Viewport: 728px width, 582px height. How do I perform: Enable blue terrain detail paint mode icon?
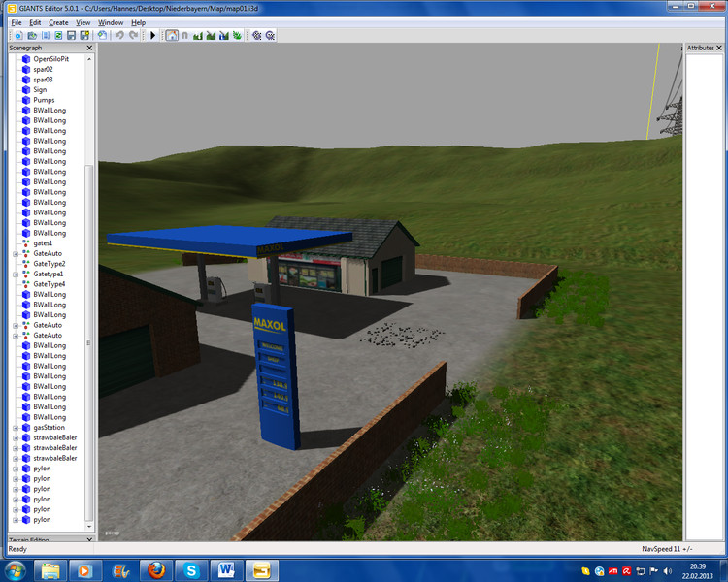224,35
